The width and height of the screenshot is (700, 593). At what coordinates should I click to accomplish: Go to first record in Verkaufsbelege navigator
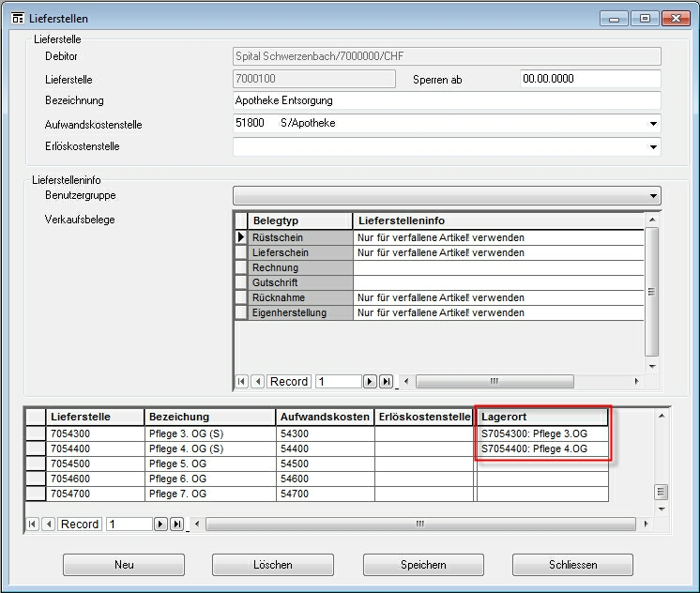point(241,382)
